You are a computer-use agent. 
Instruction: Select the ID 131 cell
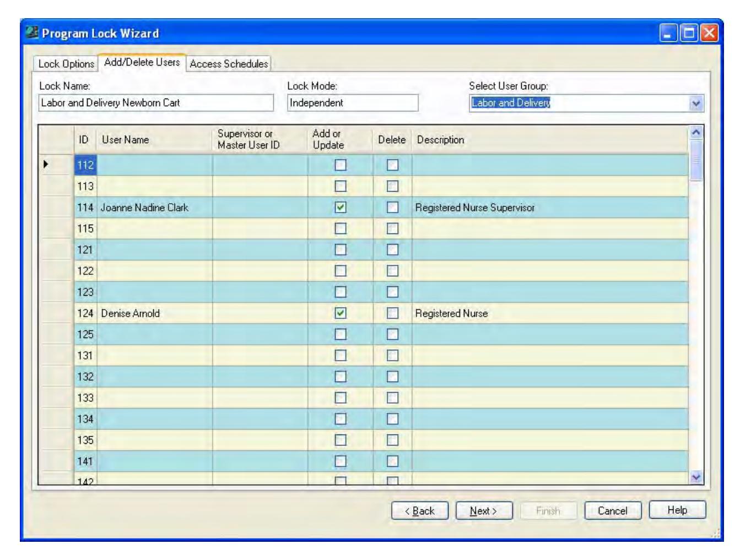click(x=85, y=356)
